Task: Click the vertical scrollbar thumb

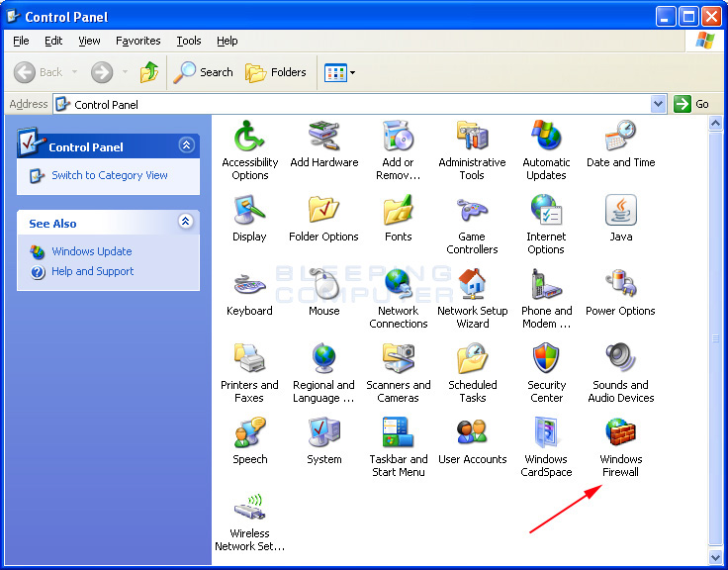Action: (x=715, y=338)
